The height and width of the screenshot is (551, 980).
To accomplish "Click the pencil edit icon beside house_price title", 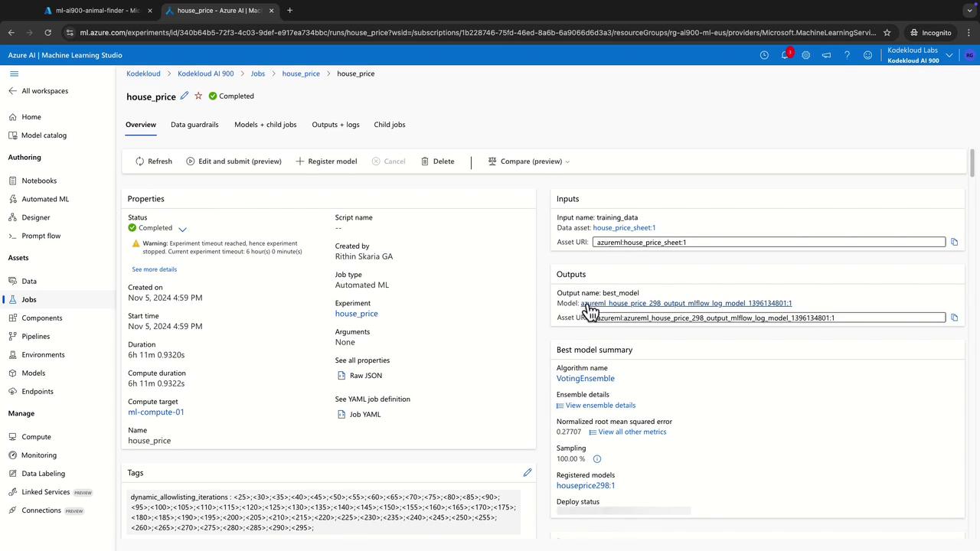I will (185, 96).
